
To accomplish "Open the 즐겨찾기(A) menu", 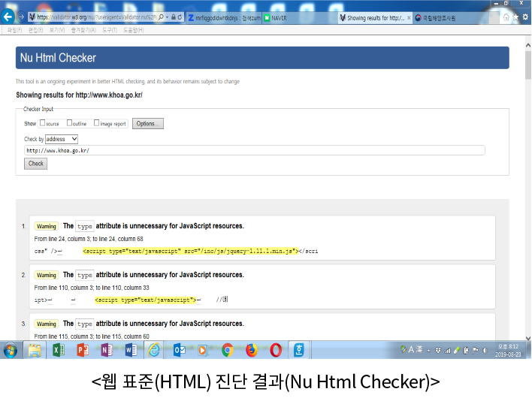I will [83, 30].
